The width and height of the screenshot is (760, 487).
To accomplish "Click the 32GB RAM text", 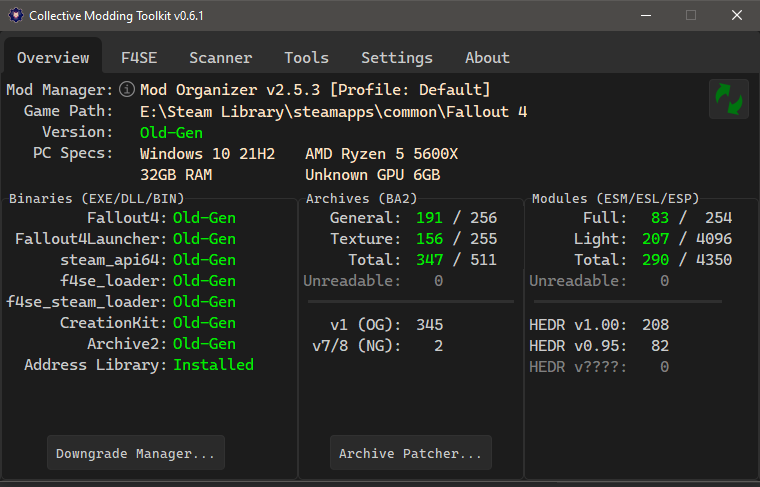I will (x=176, y=174).
